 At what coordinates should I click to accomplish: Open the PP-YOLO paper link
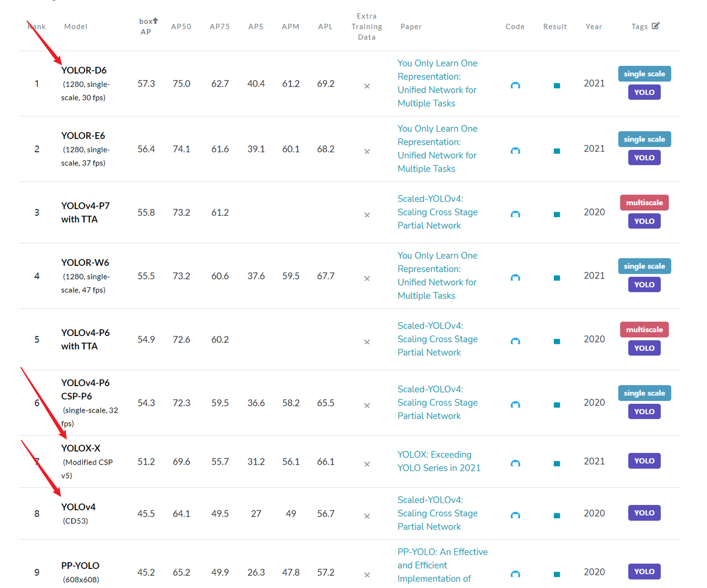point(442,565)
